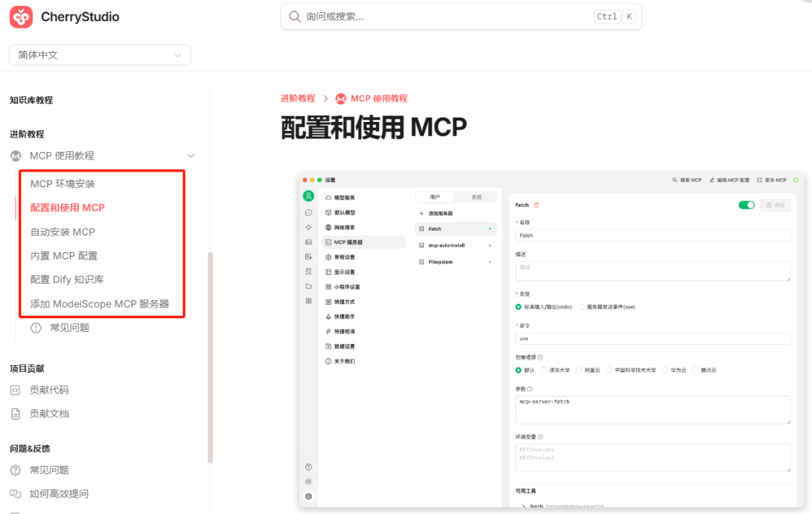Open the 简体中文 language dropdown
The width and height of the screenshot is (812, 514).
pyautogui.click(x=100, y=55)
